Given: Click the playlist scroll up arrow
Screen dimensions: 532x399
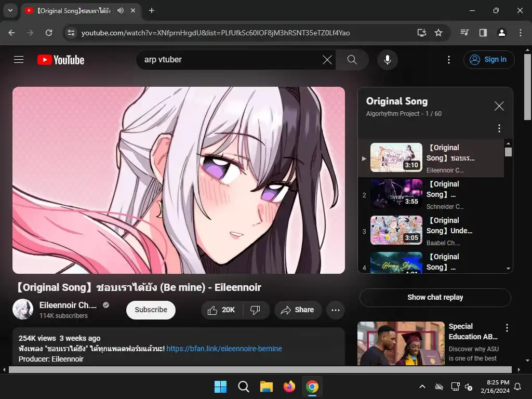Looking at the screenshot, I should [x=508, y=143].
